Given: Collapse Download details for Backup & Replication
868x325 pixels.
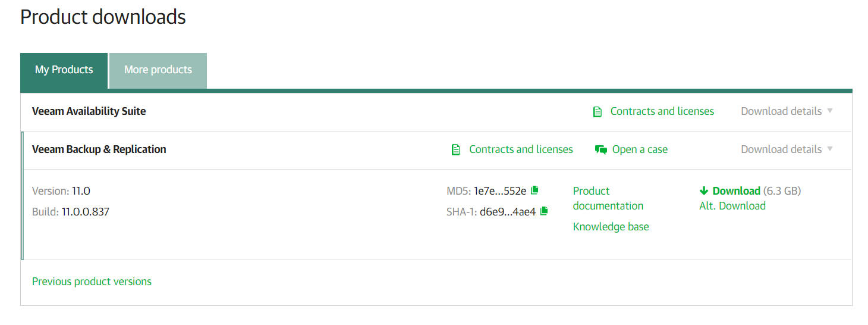Looking at the screenshot, I should click(787, 149).
